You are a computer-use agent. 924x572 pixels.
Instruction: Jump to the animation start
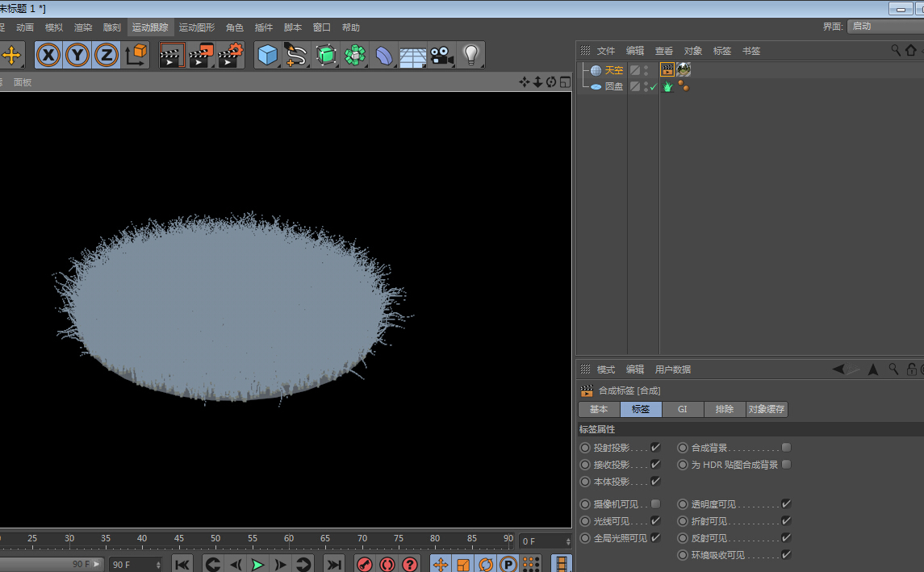pyautogui.click(x=182, y=565)
